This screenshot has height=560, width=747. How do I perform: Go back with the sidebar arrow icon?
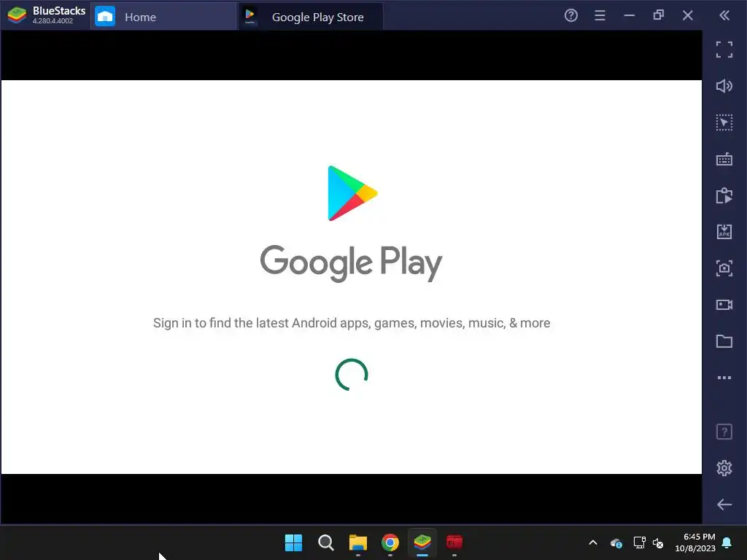tap(724, 505)
